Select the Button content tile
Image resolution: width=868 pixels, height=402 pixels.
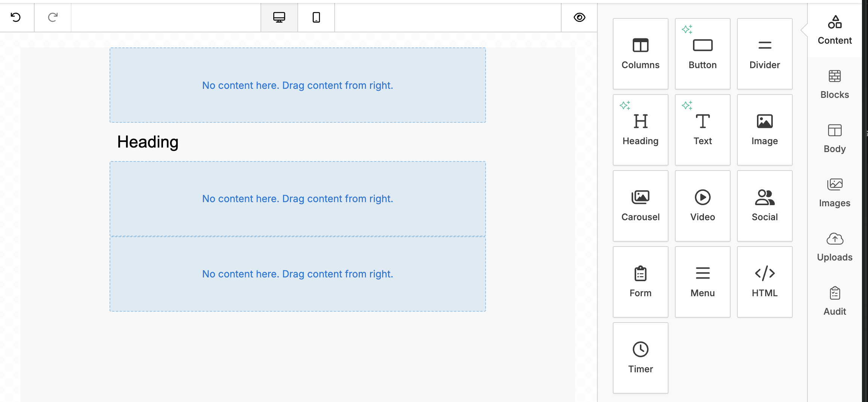click(x=702, y=54)
